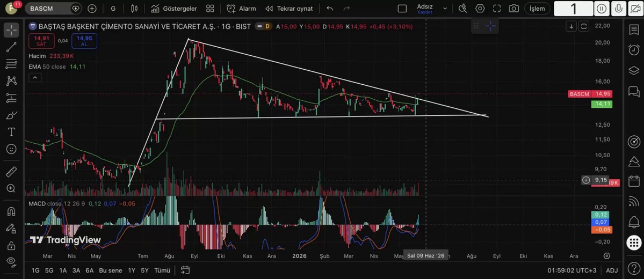Open the watchlist panel in right sidebar

(634, 30)
